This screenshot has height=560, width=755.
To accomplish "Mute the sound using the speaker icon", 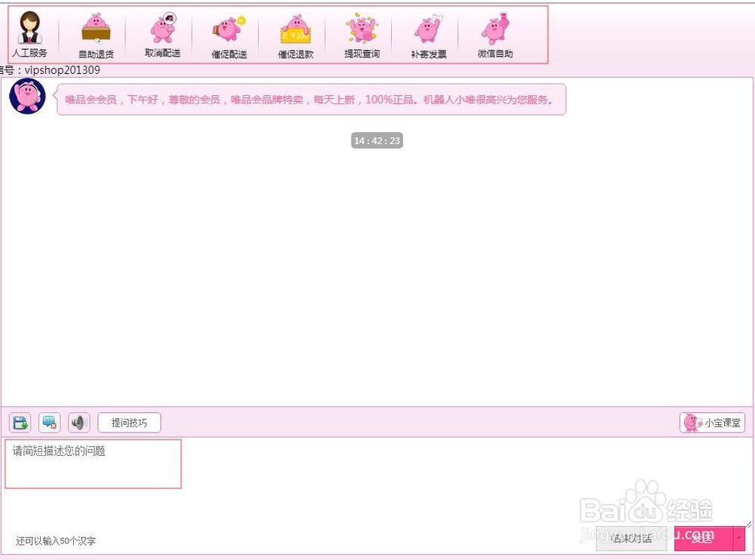I will coord(79,423).
